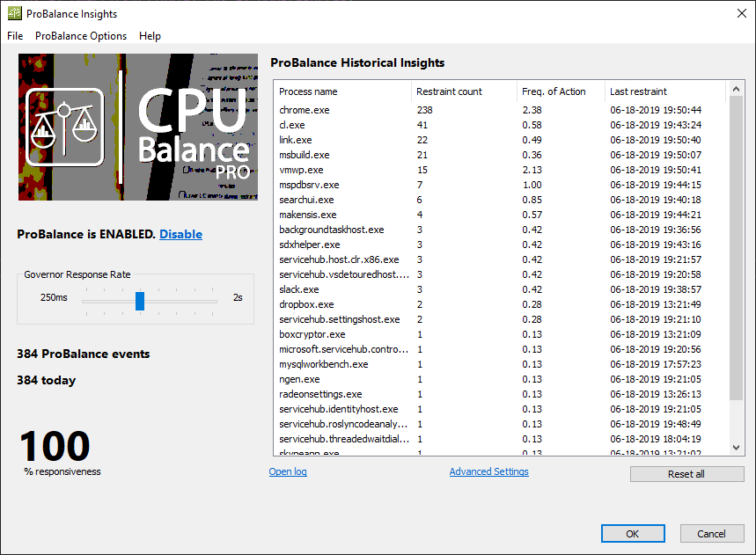
Task: Click the list's scrollbar down arrow
Action: [736, 448]
